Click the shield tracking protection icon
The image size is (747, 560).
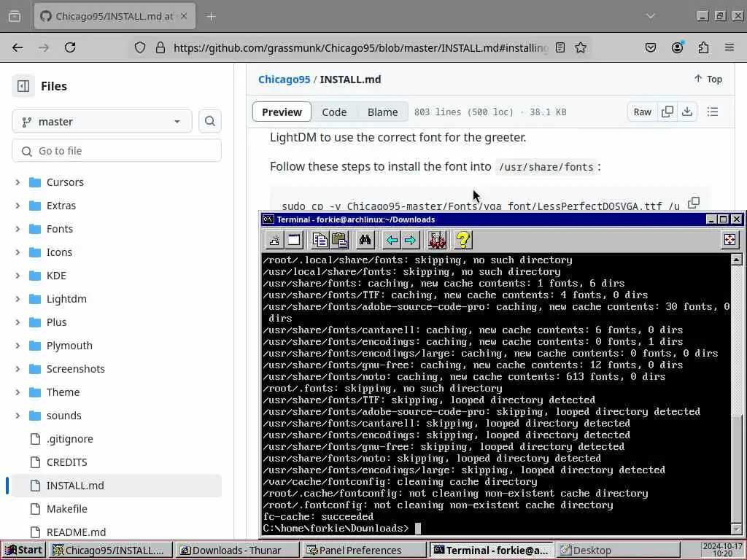pyautogui.click(x=139, y=47)
